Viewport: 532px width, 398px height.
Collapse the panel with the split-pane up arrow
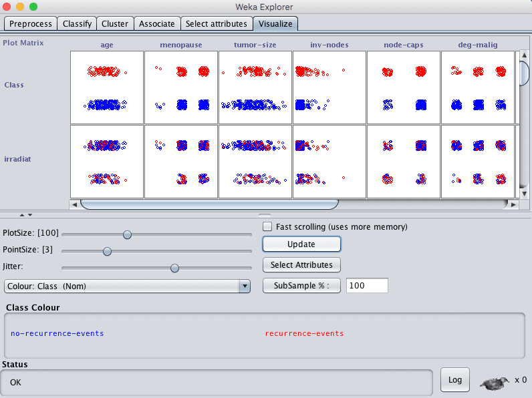point(21,215)
